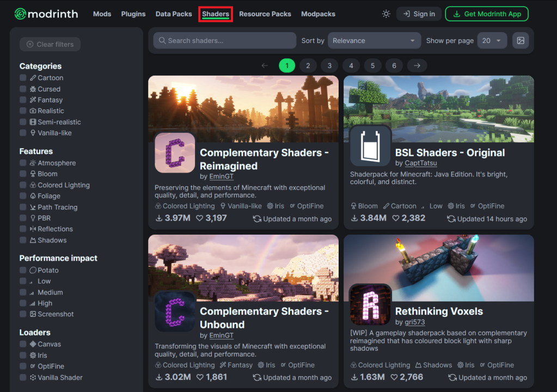This screenshot has height=392, width=557.
Task: Click the gallery view mode icon
Action: (x=521, y=41)
